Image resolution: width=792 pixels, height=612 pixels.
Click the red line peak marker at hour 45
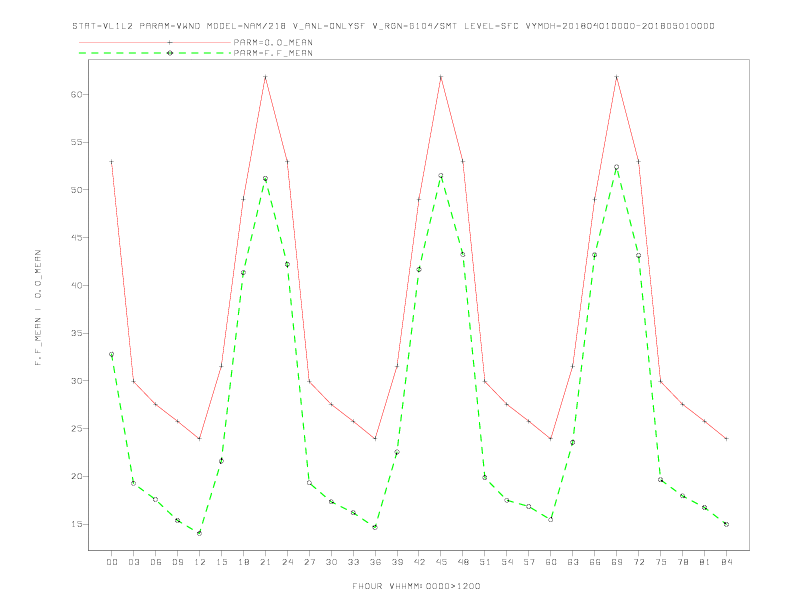441,77
